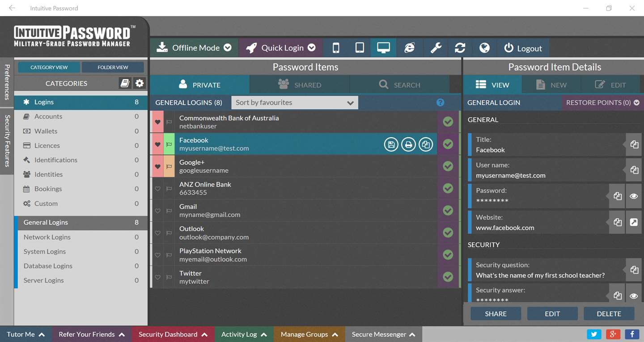The height and width of the screenshot is (342, 644).
Task: Switch to mobile phone layout icon
Action: 336,48
